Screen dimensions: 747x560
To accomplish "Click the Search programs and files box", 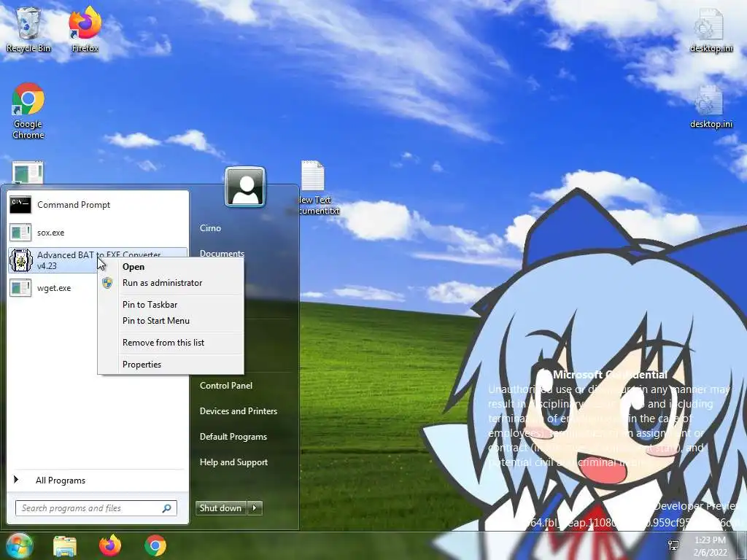I will [x=96, y=508].
